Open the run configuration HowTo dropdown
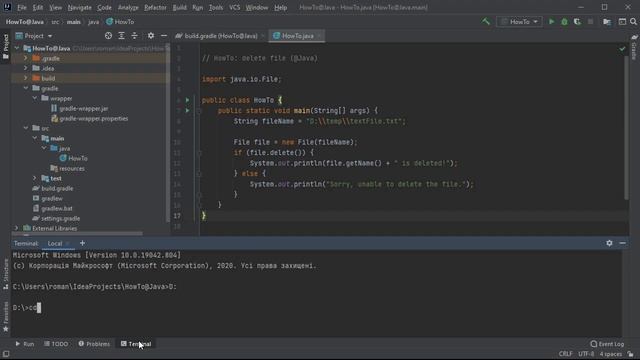640x360 pixels. [519, 22]
